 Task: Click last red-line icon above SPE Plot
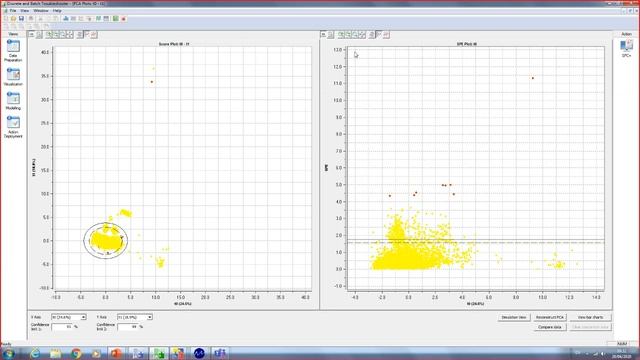pyautogui.click(x=386, y=35)
